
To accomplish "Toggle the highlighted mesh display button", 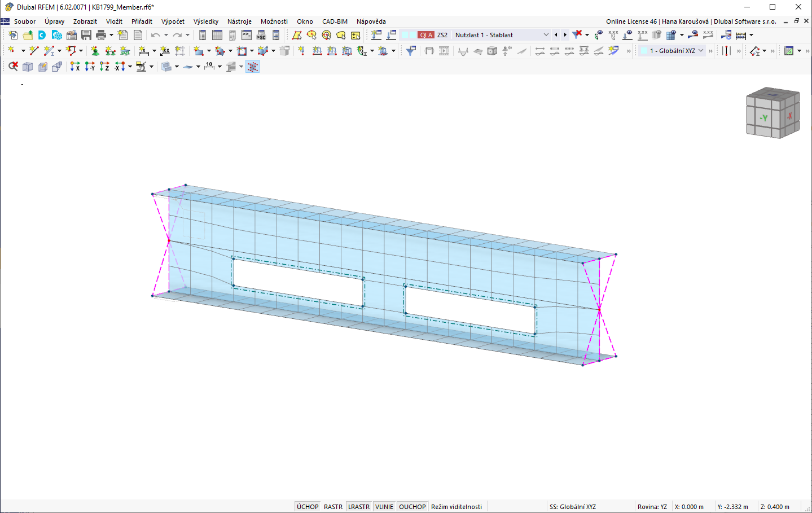I will pyautogui.click(x=252, y=67).
